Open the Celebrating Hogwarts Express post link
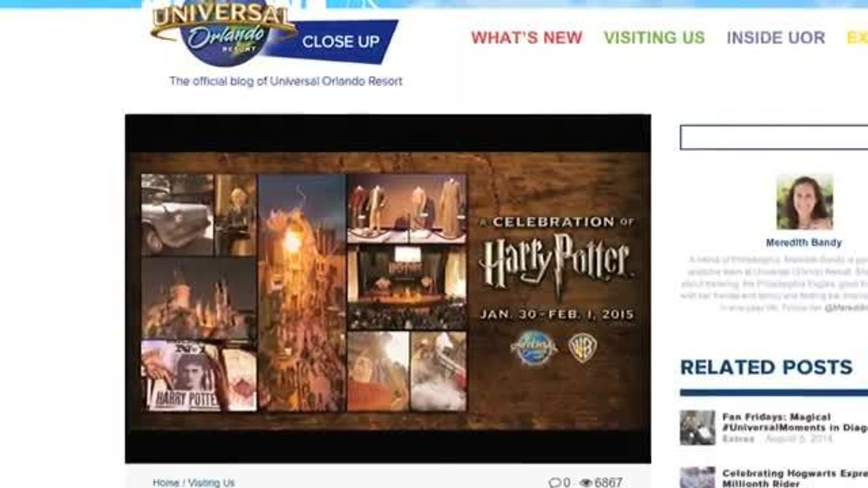 [795, 478]
